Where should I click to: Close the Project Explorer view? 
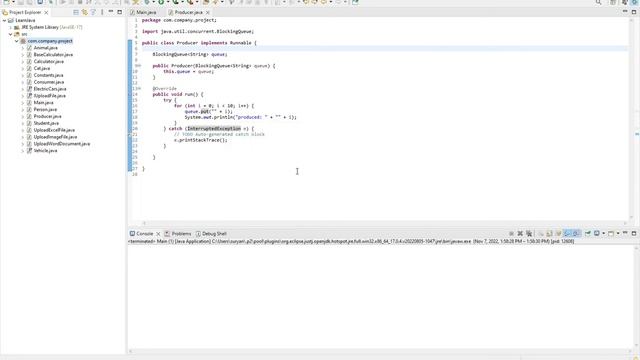46,13
